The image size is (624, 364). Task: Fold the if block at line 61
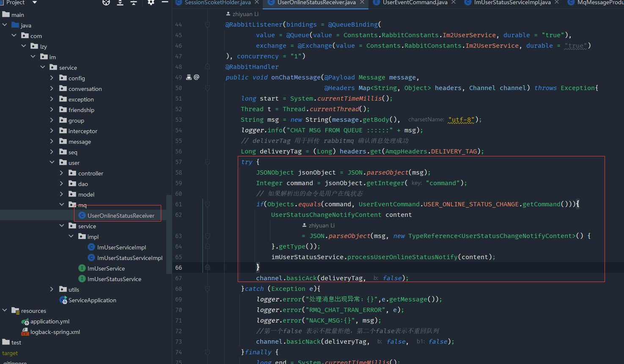point(207,204)
